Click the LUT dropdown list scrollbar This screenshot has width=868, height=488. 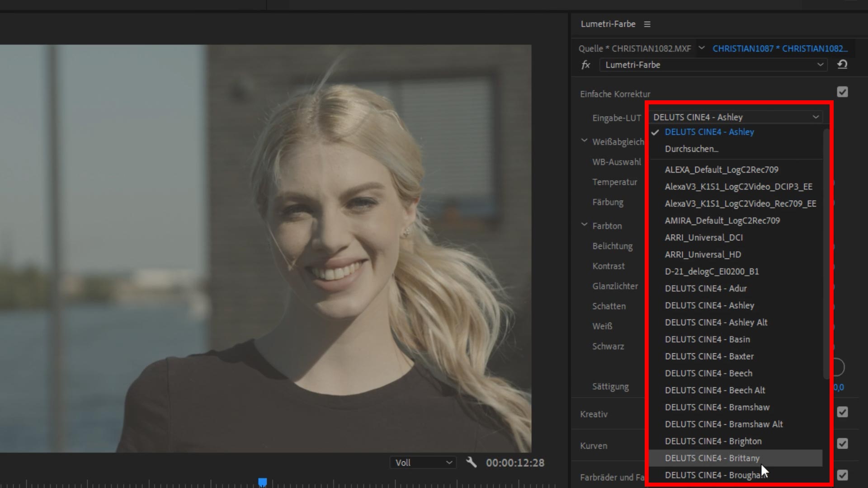pyautogui.click(x=826, y=254)
